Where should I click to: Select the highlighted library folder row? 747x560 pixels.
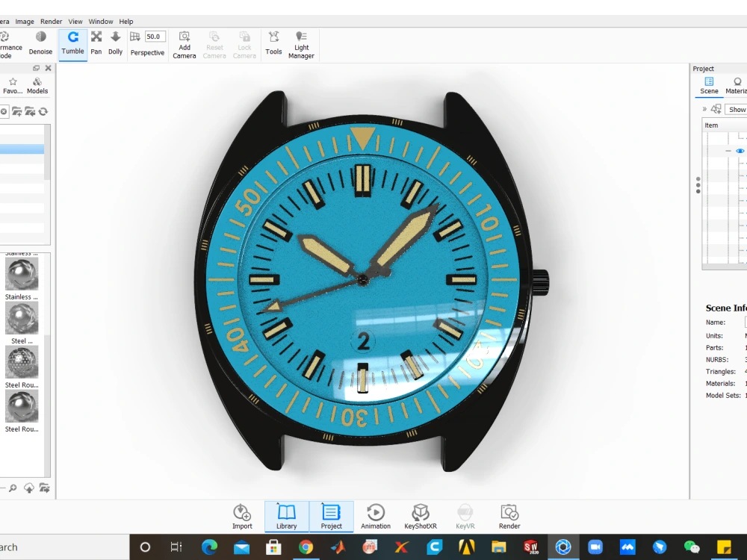click(x=22, y=149)
